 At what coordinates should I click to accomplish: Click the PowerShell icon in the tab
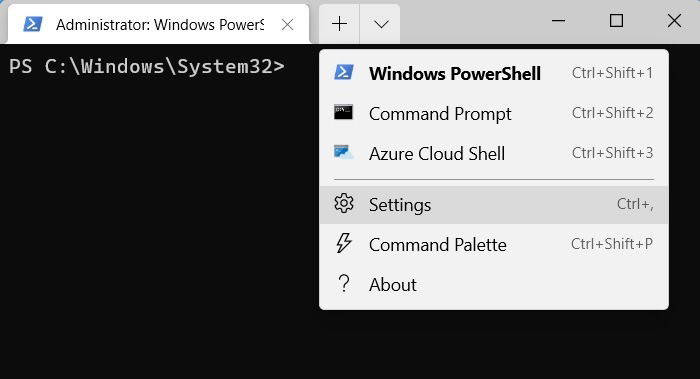(33, 24)
